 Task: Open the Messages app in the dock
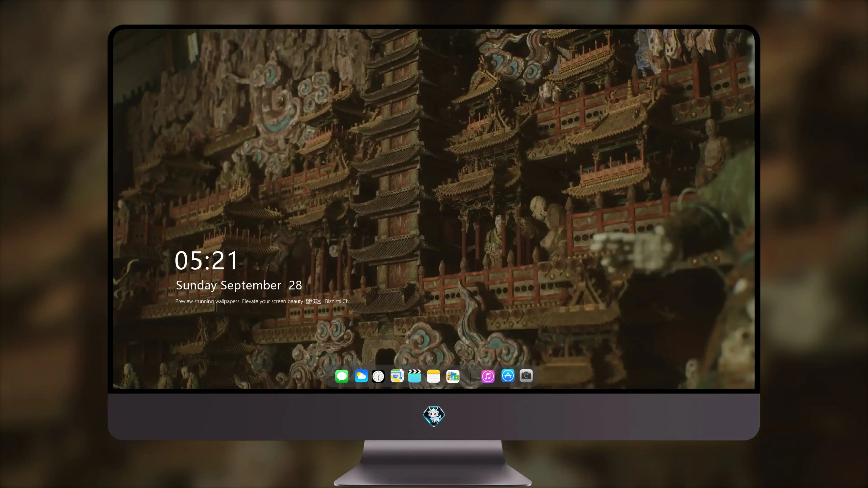pos(342,376)
